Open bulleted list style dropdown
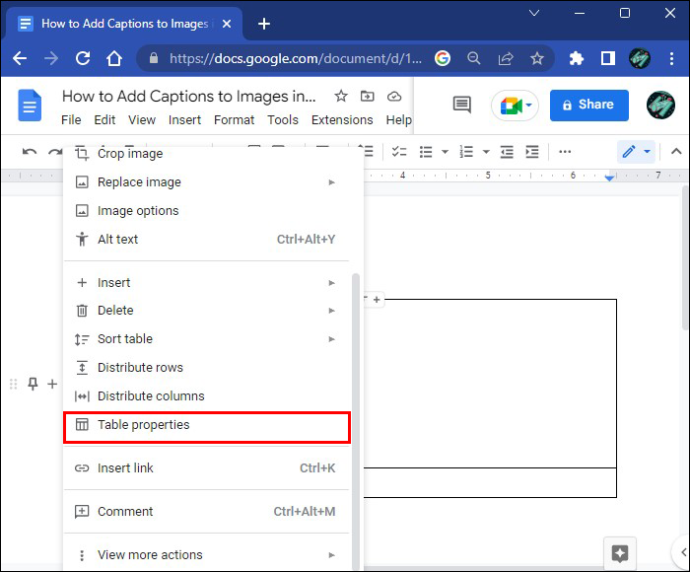The width and height of the screenshot is (690, 572). click(445, 152)
